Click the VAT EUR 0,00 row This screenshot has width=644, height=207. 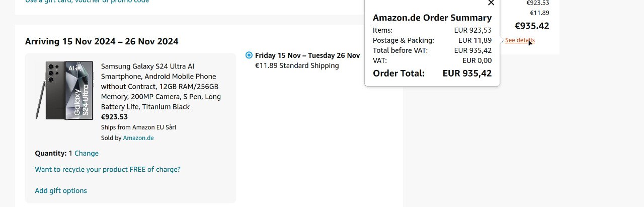click(432, 60)
